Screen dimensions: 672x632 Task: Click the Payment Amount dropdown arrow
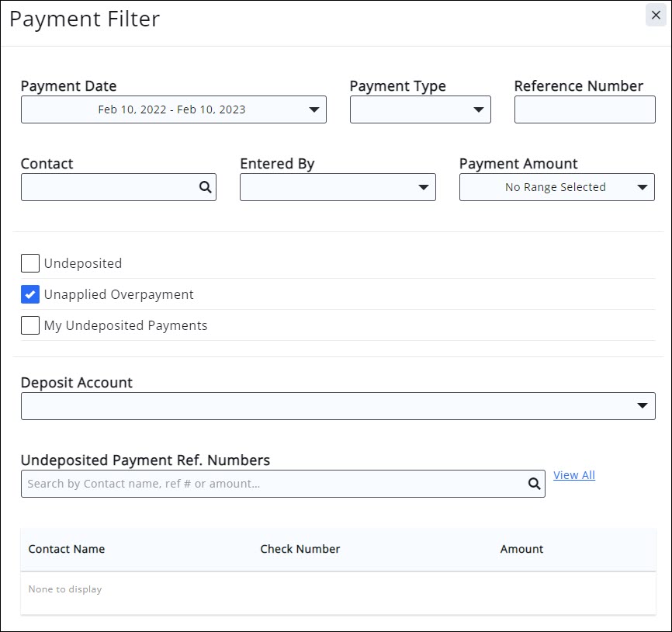[x=642, y=186]
